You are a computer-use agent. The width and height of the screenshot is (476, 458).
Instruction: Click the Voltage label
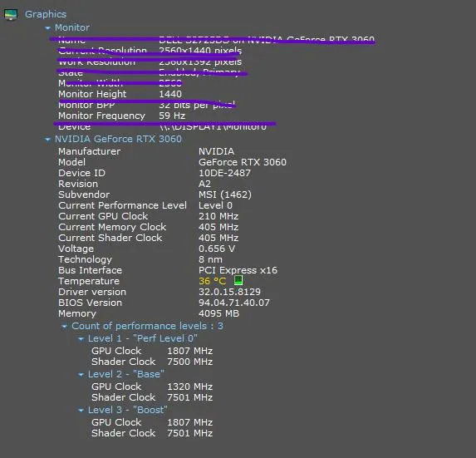click(x=76, y=249)
